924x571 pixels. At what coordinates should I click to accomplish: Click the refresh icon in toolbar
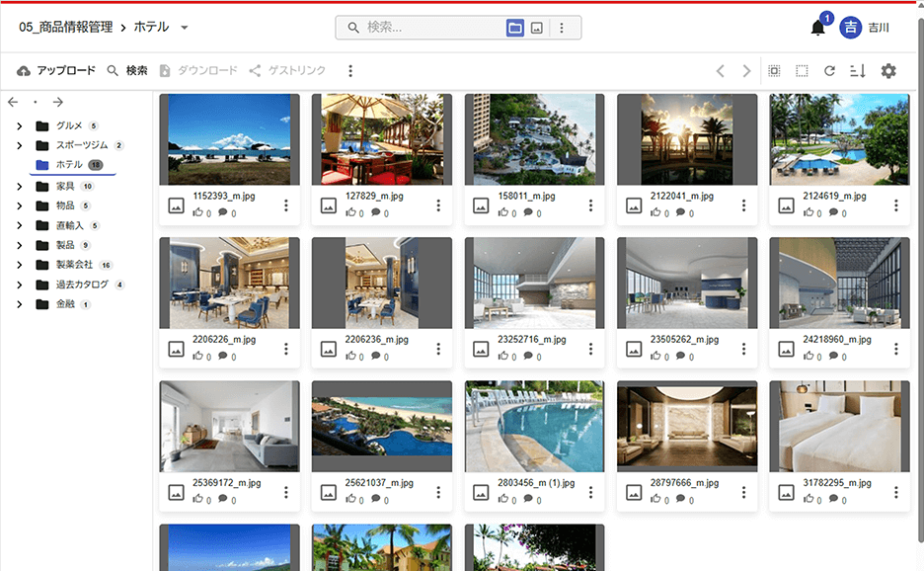point(829,71)
